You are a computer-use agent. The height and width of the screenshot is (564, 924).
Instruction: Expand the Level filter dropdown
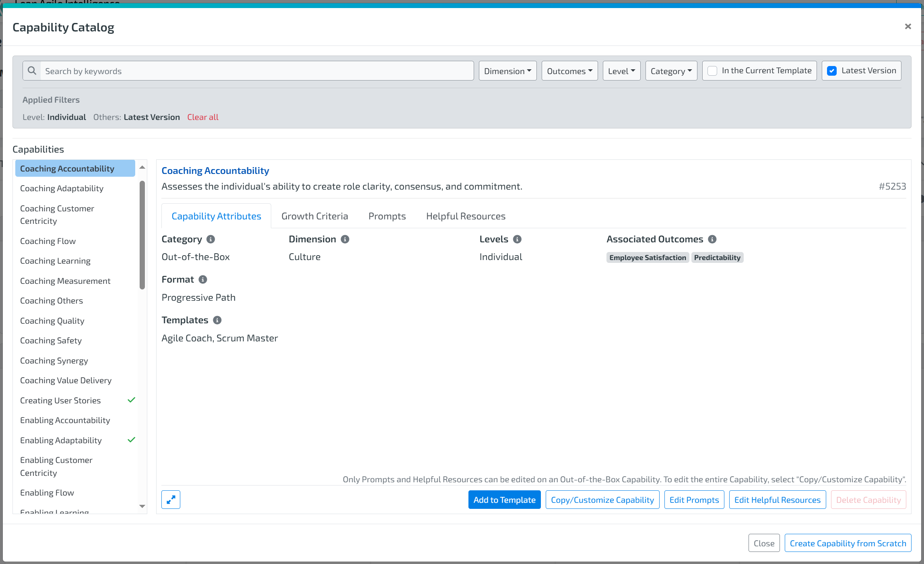pyautogui.click(x=621, y=71)
